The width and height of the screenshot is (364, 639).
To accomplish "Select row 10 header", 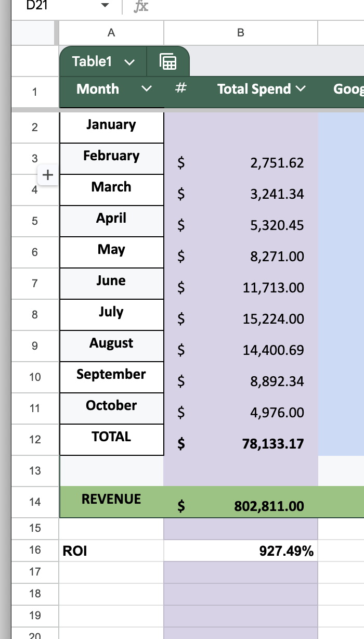I will pos(34,377).
